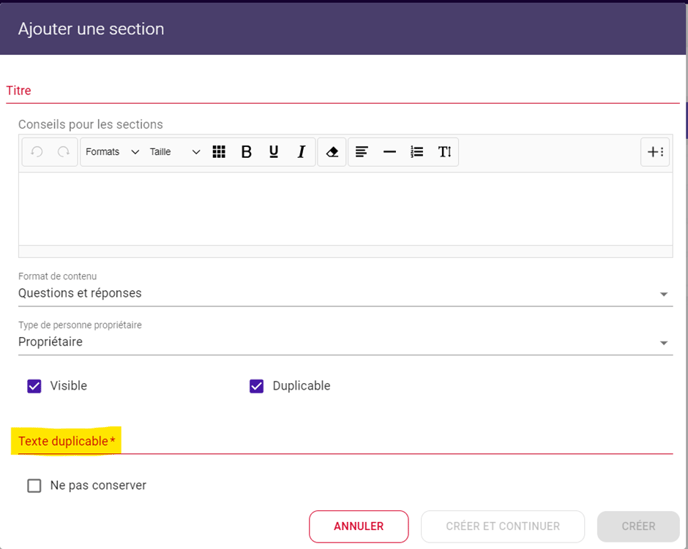This screenshot has width=688, height=549.
Task: Apply italic formatting
Action: click(x=301, y=152)
